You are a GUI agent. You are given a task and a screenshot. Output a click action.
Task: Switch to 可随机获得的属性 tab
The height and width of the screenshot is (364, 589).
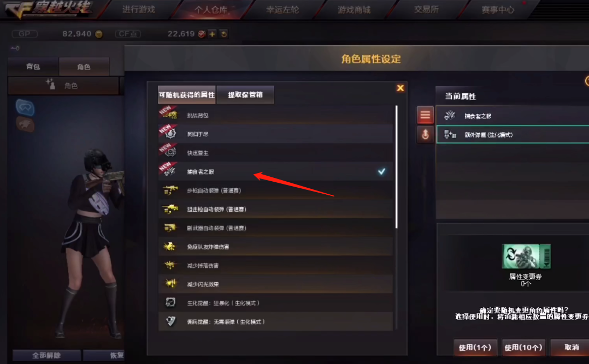pos(187,94)
